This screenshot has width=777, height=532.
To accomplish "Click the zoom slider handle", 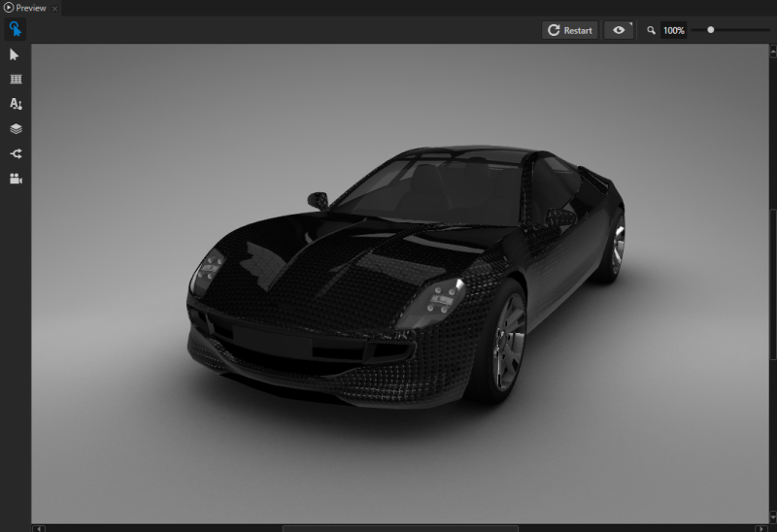I will coord(711,30).
